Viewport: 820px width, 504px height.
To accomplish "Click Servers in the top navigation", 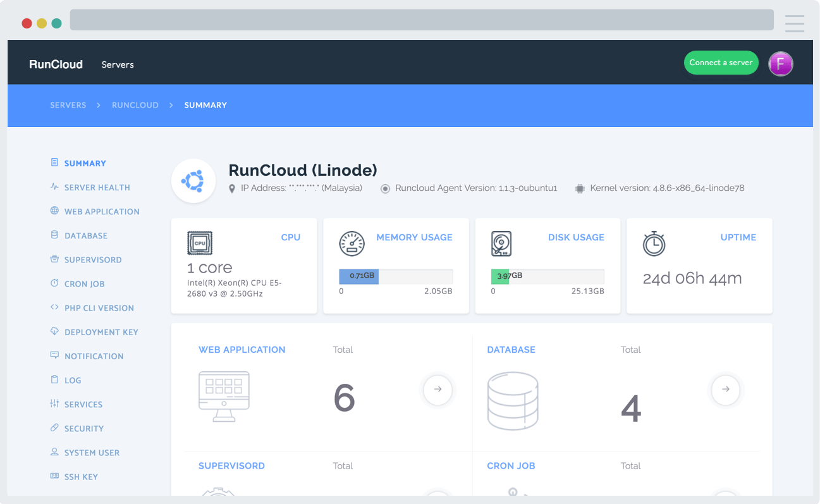I will (118, 65).
